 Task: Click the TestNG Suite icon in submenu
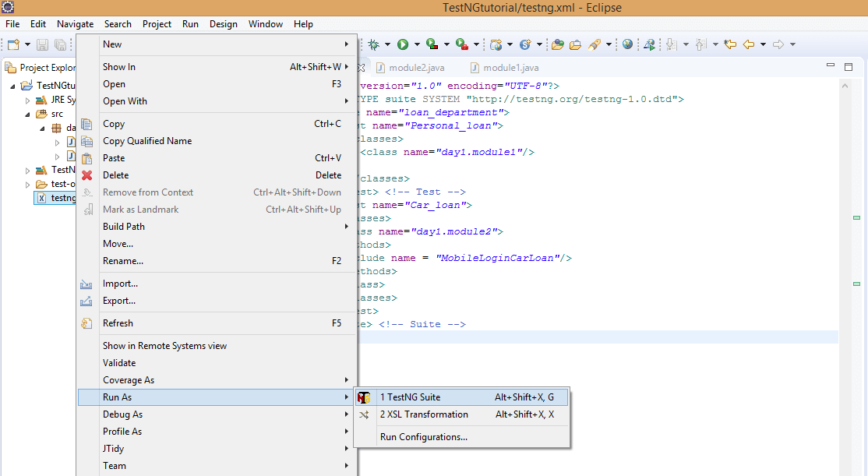click(364, 397)
